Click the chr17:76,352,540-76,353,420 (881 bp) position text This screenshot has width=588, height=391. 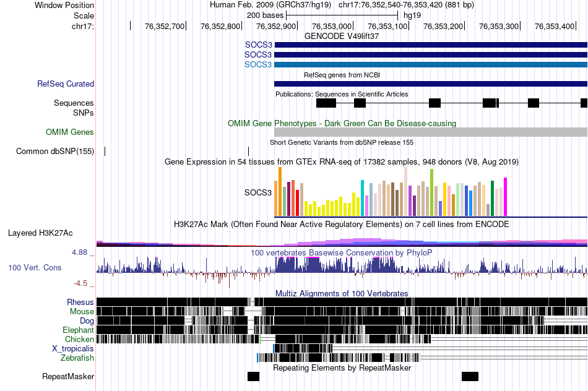point(406,5)
